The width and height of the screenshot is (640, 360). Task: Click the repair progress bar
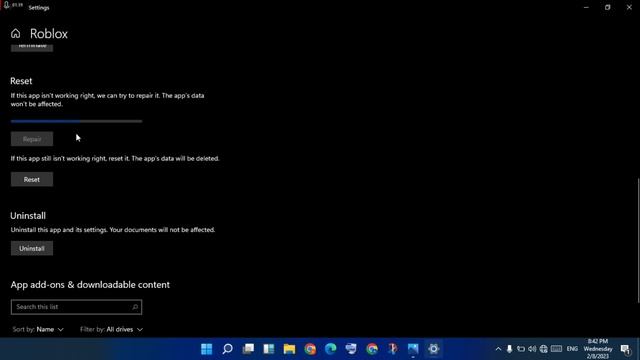point(76,121)
